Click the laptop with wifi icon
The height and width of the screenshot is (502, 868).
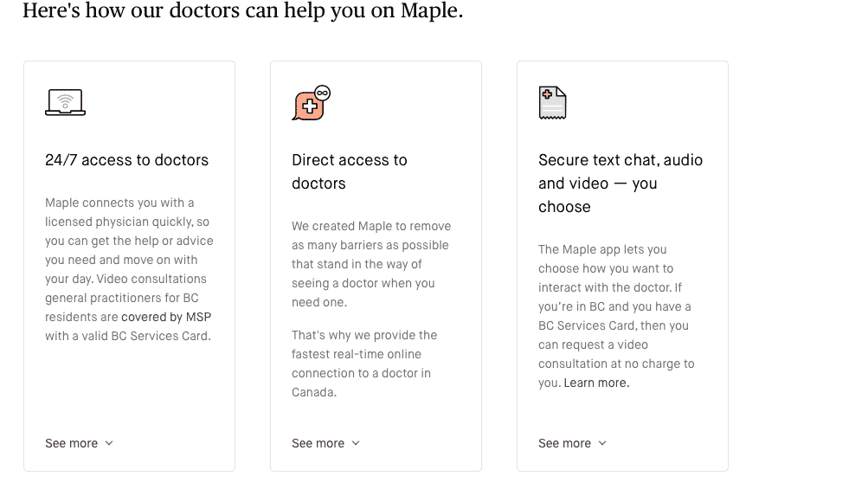(x=65, y=102)
